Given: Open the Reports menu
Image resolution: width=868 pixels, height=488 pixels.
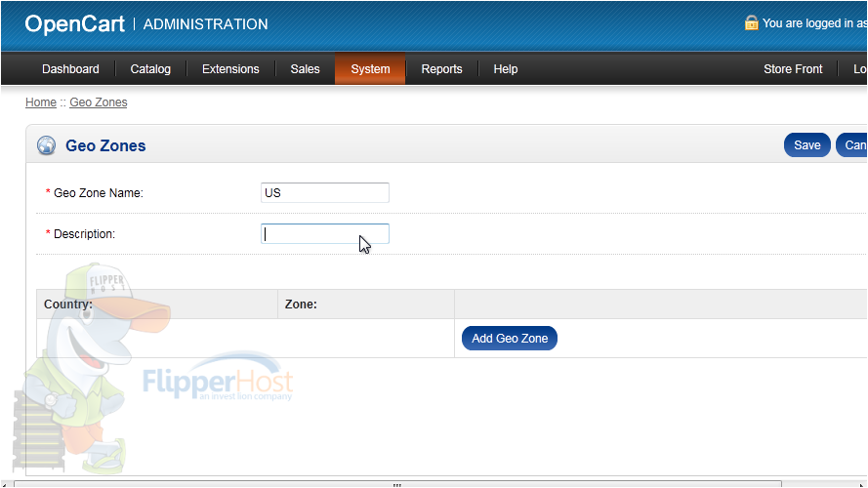Looking at the screenshot, I should (x=441, y=69).
